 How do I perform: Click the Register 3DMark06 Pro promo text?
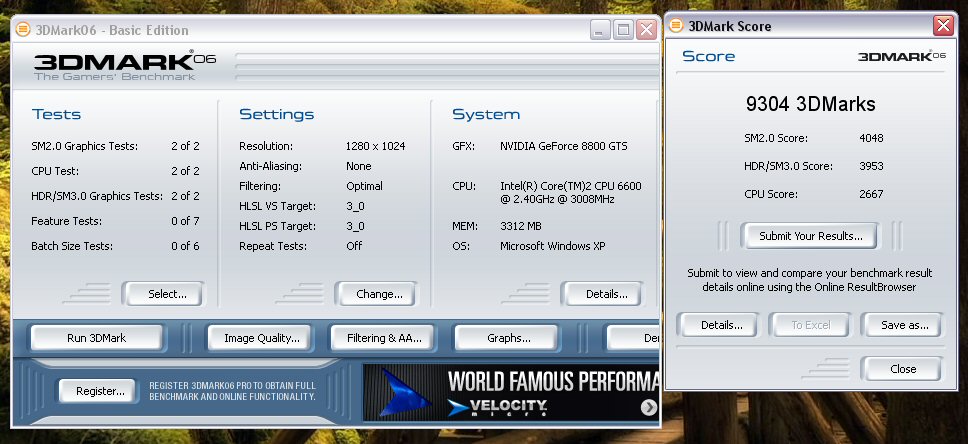coord(232,391)
